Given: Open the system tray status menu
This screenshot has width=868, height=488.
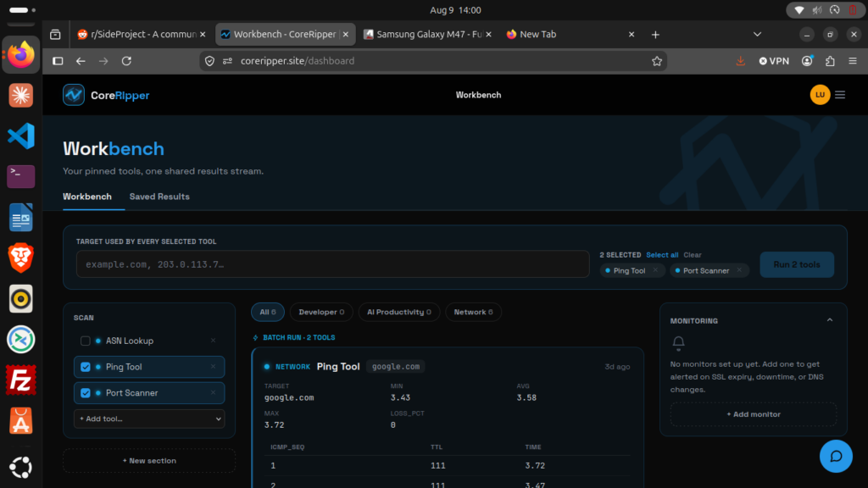Looking at the screenshot, I should click(x=824, y=10).
